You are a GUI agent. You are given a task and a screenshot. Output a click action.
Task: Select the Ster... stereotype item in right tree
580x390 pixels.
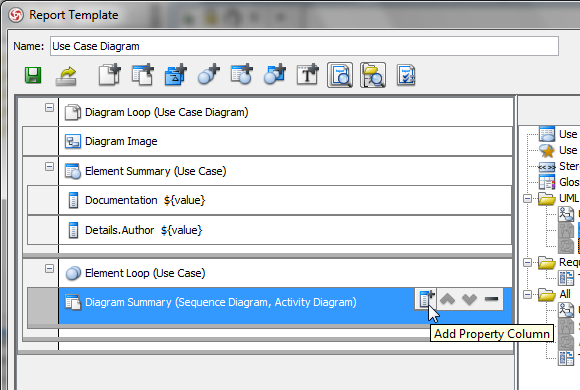click(559, 167)
